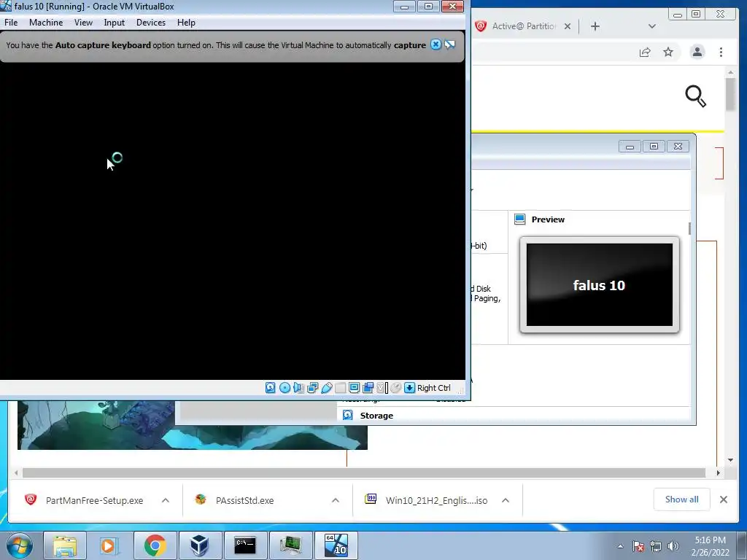Open options for PAssistStd.exe download
Image resolution: width=747 pixels, height=560 pixels.
pyautogui.click(x=336, y=500)
